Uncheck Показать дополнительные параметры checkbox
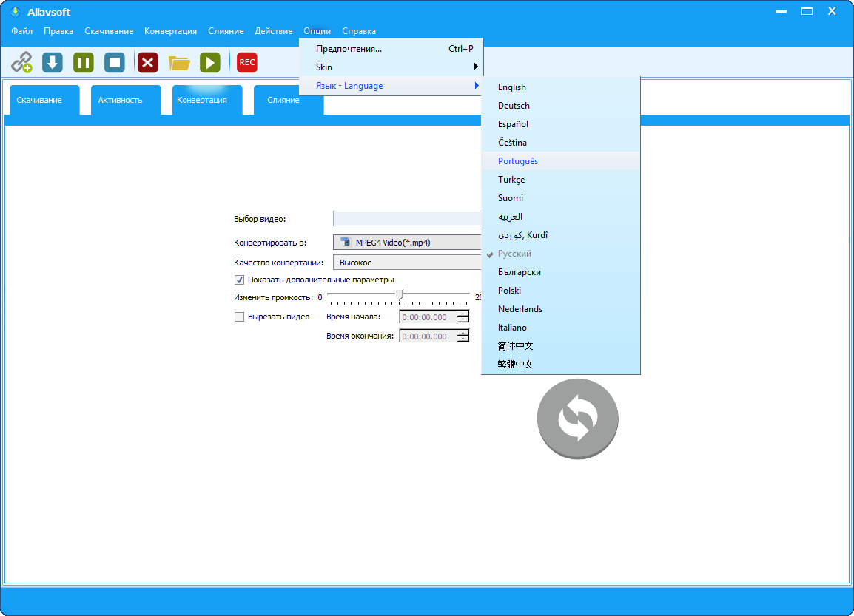Image resolution: width=854 pixels, height=616 pixels. coord(239,280)
